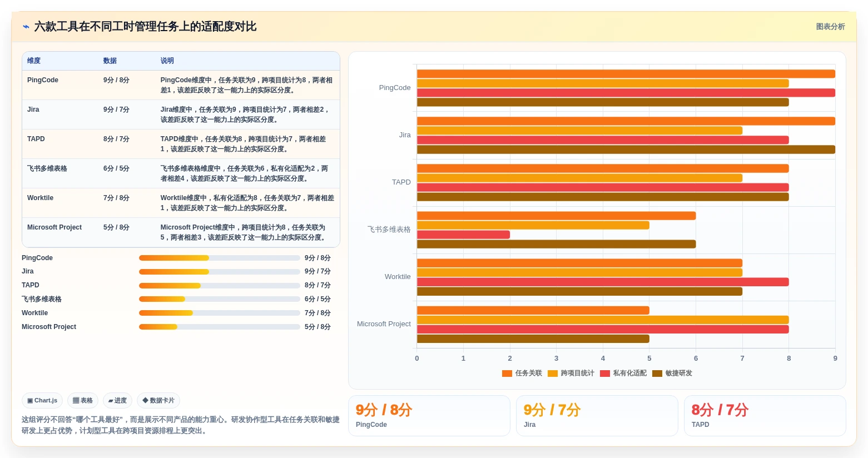868x458 pixels.
Task: Click Microsoft Project's yellow 跨项目统计 bar
Action: point(603,320)
